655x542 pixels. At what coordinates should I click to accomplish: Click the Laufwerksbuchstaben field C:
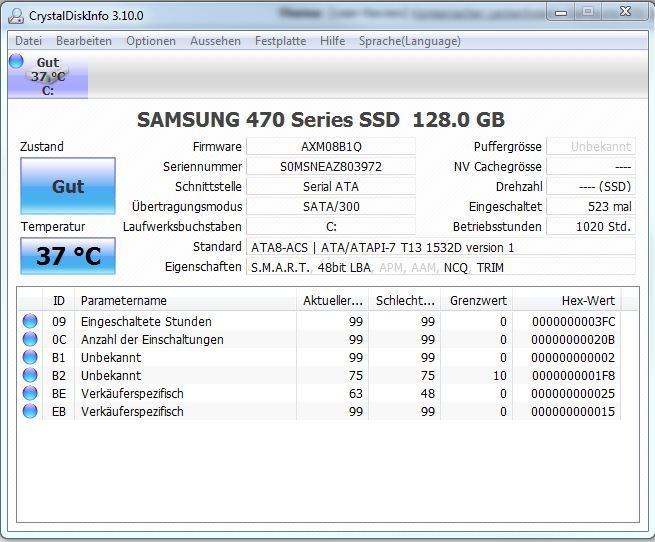[331, 226]
